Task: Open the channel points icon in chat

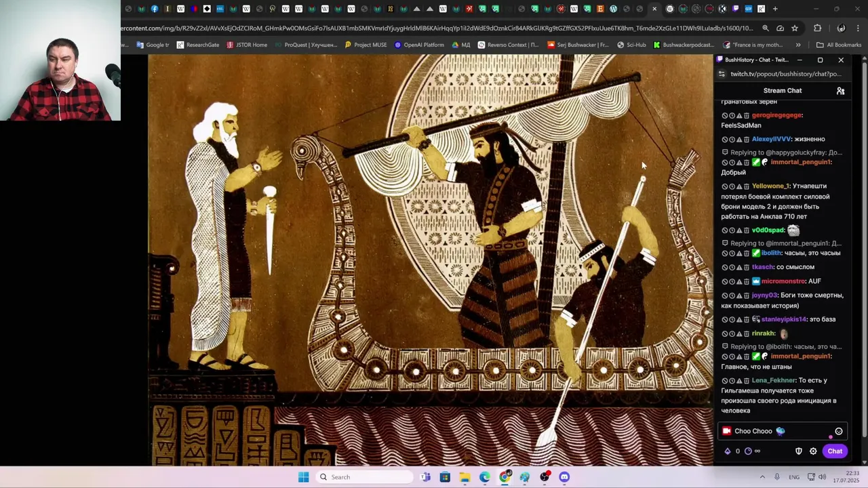Action: point(748,451)
